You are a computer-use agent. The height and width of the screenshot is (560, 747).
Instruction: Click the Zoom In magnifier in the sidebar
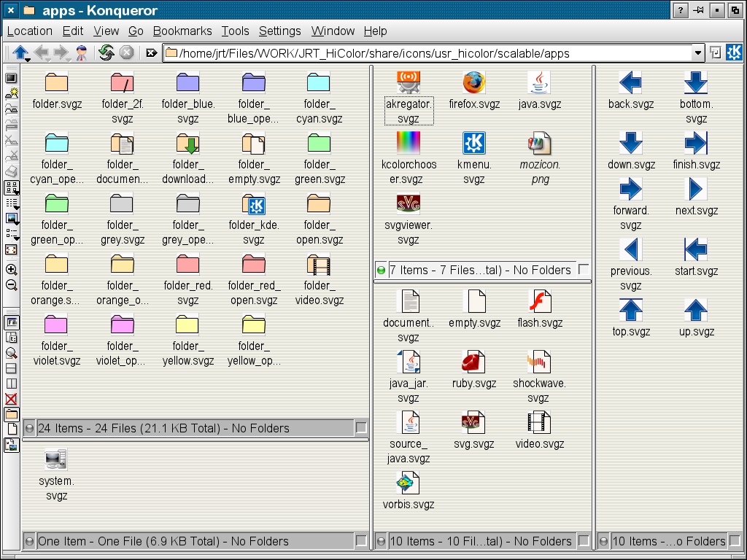pyautogui.click(x=12, y=270)
